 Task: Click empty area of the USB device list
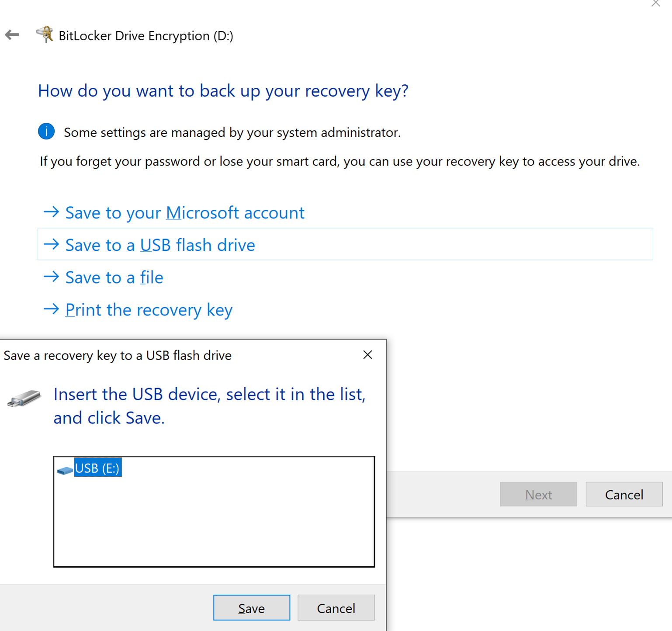coord(214,524)
